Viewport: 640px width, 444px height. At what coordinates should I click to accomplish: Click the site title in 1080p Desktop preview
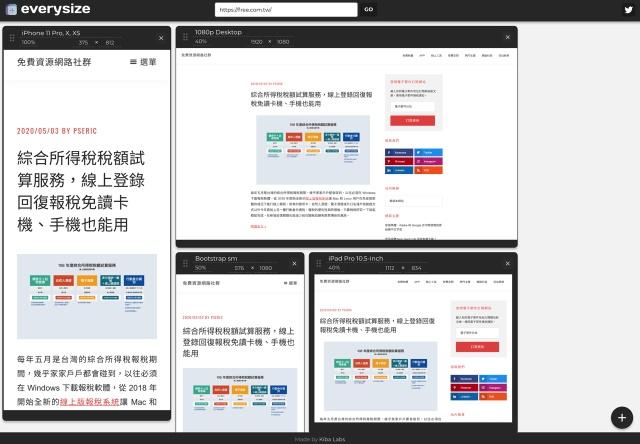point(196,55)
